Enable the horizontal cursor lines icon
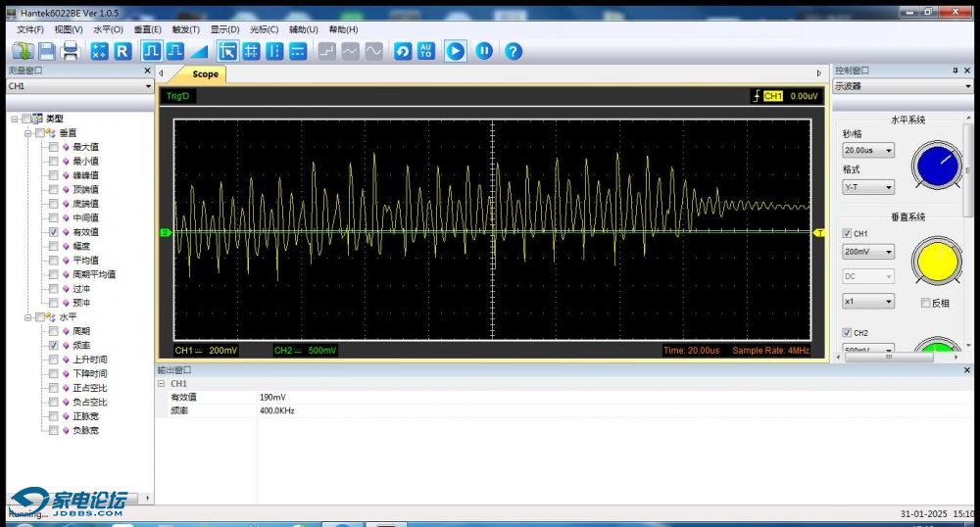 pyautogui.click(x=298, y=51)
